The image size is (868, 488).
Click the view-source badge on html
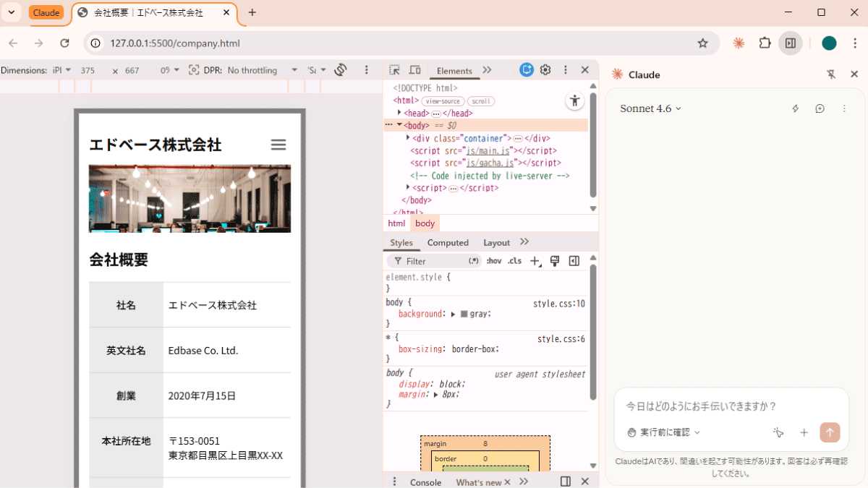[x=443, y=101]
